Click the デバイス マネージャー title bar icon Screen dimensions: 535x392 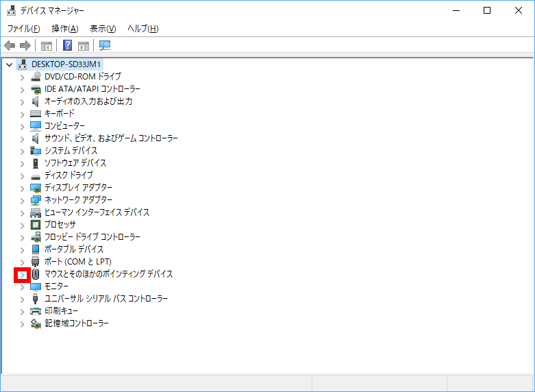[11, 10]
